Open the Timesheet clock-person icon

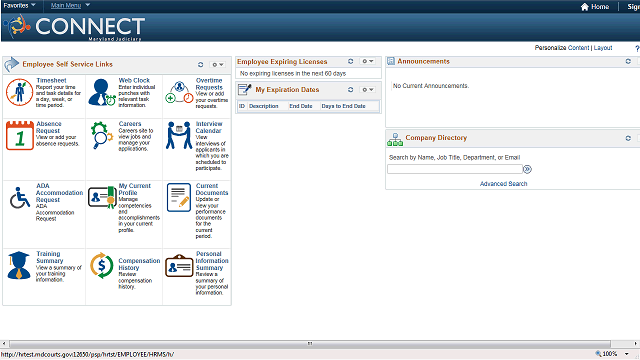(x=19, y=92)
